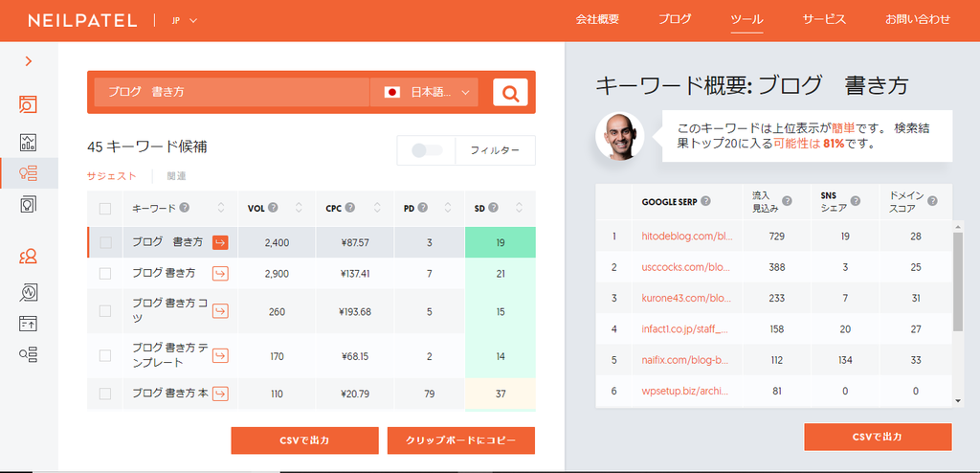Open ツール in top navigation
980x473 pixels.
(746, 19)
